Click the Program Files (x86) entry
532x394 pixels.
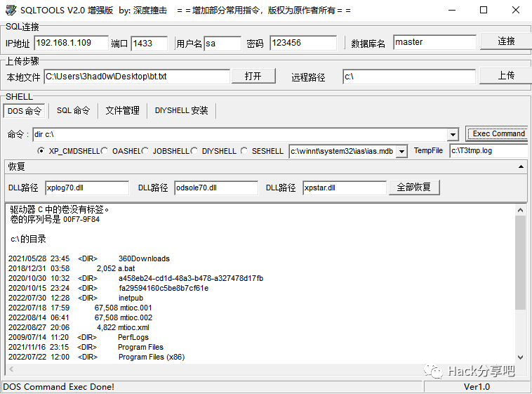(x=152, y=357)
